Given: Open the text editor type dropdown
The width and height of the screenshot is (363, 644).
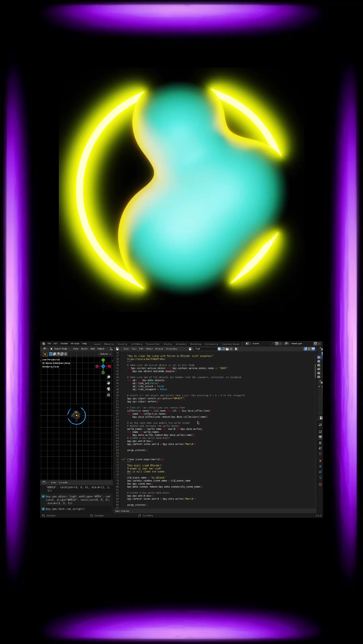Looking at the screenshot, I should (x=118, y=349).
